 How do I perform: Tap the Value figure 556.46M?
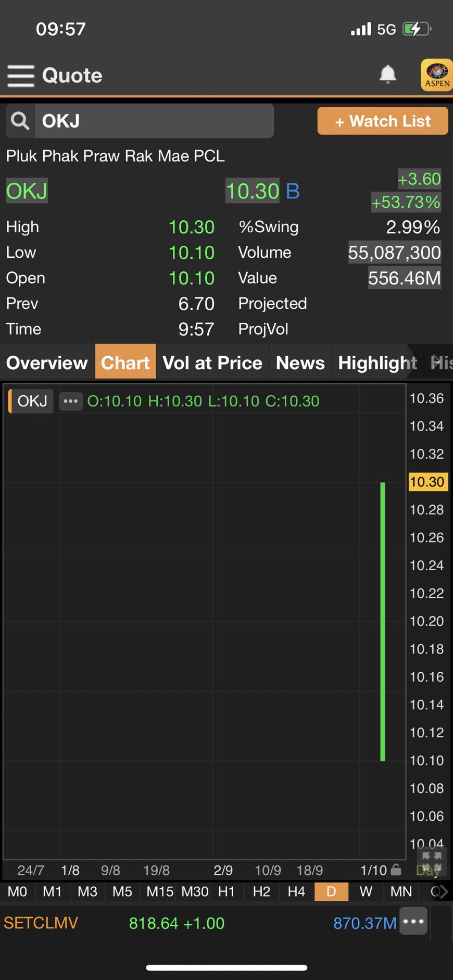pos(405,278)
